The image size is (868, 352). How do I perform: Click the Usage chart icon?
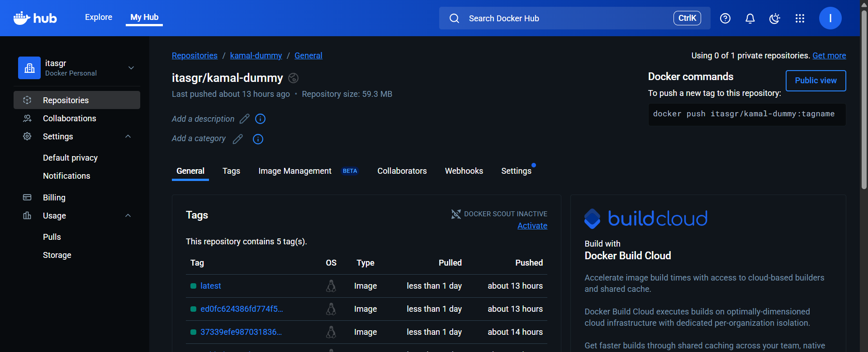[x=27, y=215]
